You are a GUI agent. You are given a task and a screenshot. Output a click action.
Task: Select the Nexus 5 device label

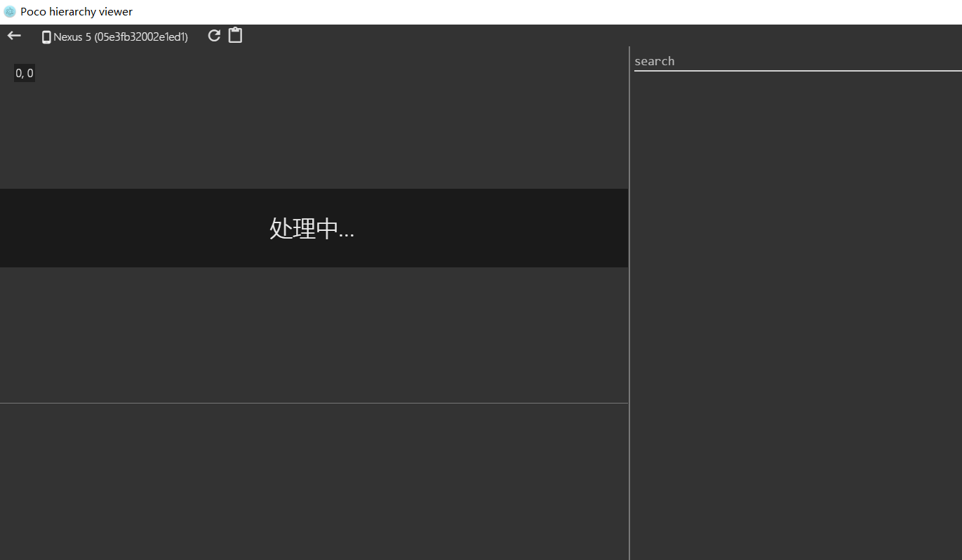[121, 37]
